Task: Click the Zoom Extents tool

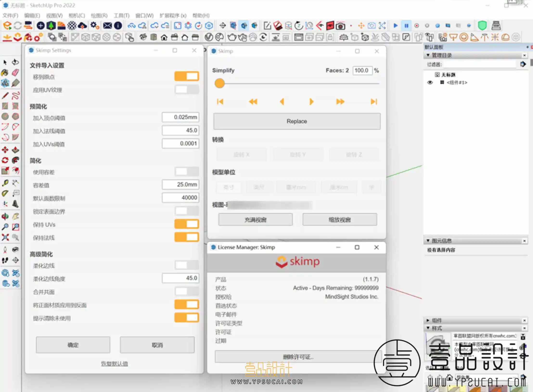Action: [5, 237]
